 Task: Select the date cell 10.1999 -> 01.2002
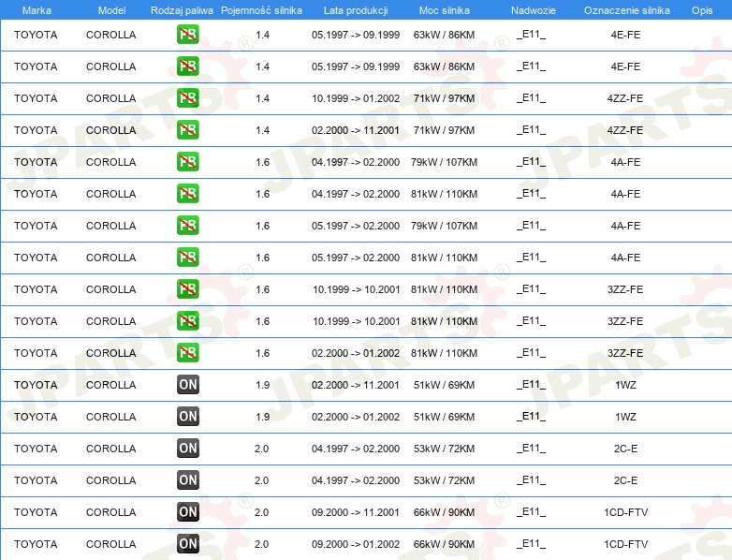(x=356, y=98)
